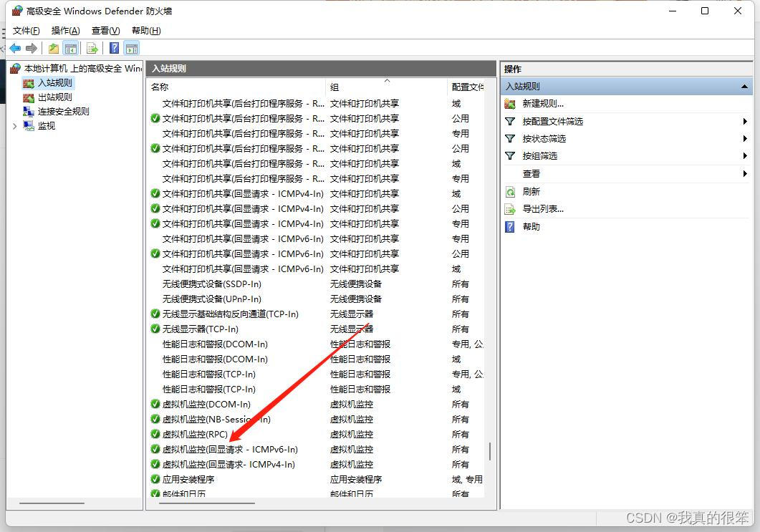Click the rules list vertical scrollbar thumb

click(489, 451)
